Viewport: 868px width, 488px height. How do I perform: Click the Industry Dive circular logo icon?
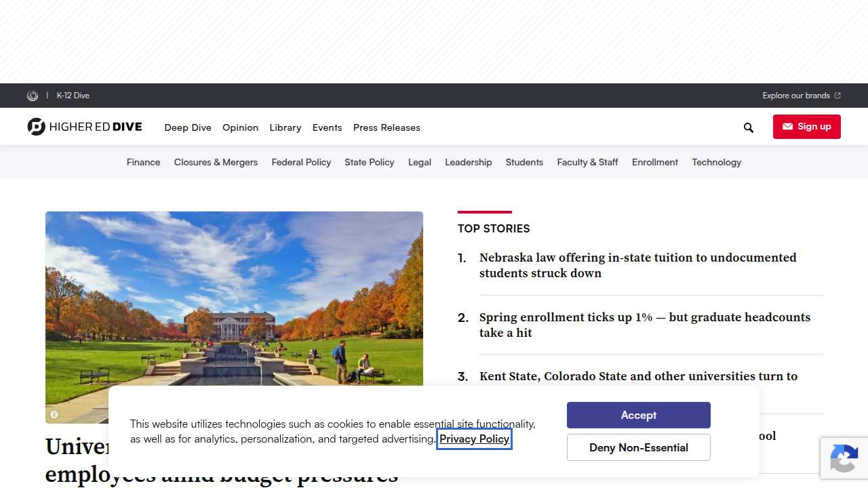(33, 96)
